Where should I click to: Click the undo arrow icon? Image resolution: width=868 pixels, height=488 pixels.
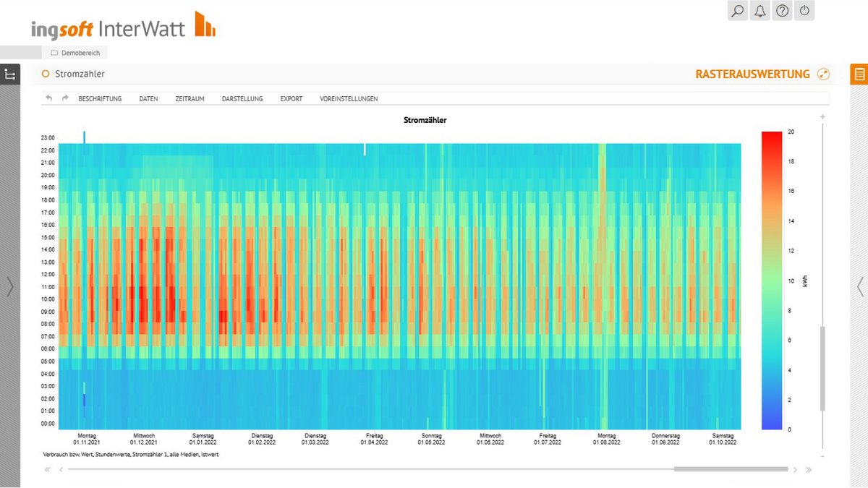click(49, 98)
